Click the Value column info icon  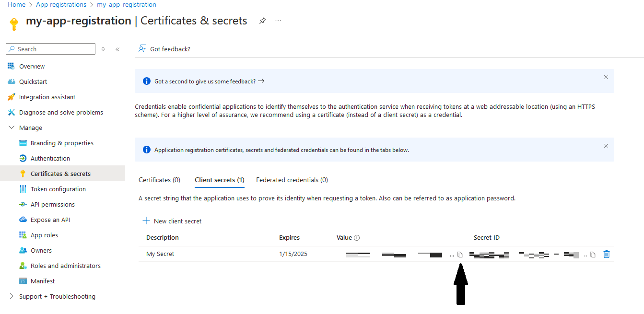tap(357, 238)
